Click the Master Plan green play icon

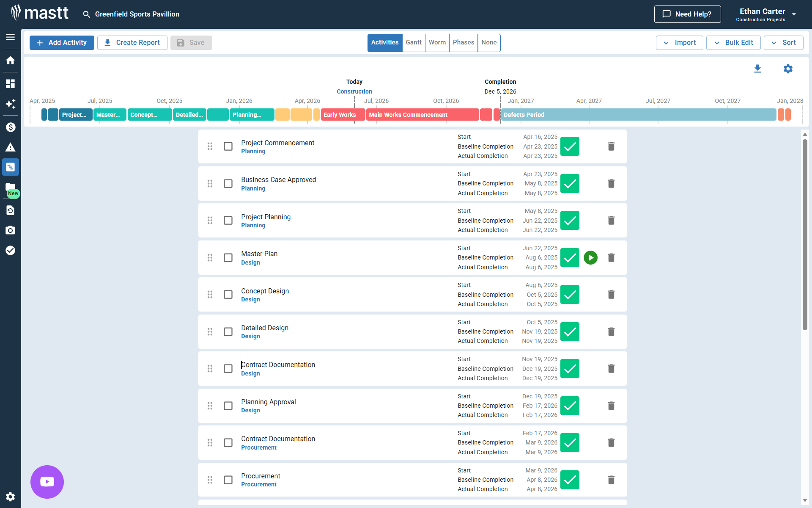tap(590, 257)
